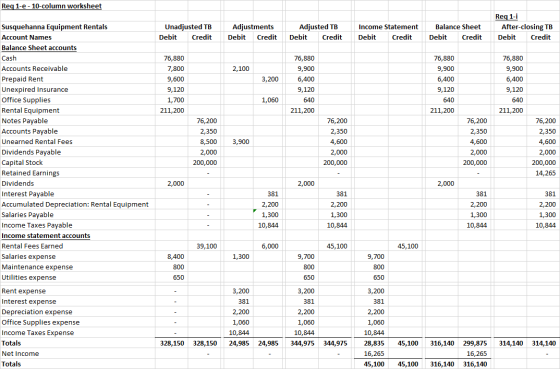560x369 pixels.
Task: Click the 'Depreciation expense' account name
Action: [37, 312]
